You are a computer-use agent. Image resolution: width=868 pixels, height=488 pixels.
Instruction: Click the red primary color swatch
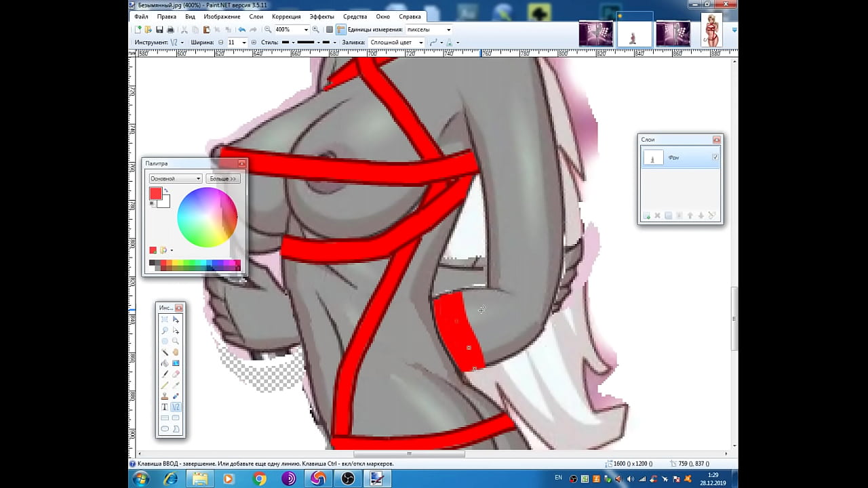[155, 194]
